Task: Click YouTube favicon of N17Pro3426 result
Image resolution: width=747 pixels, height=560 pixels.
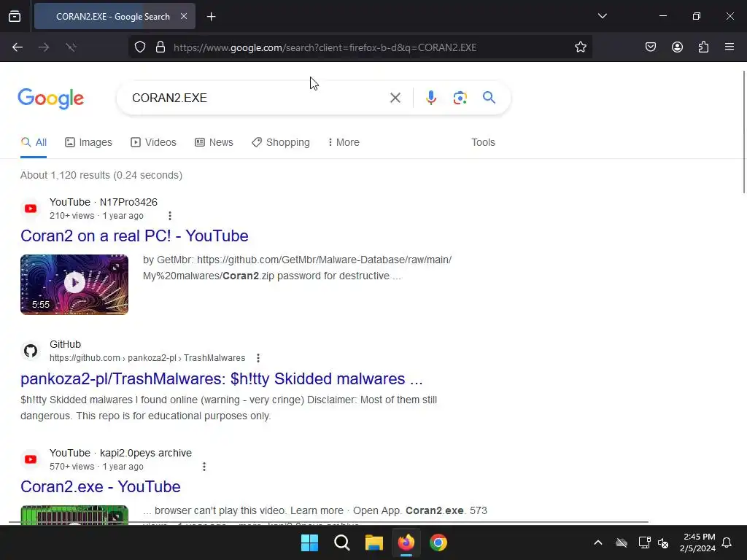Action: 31,209
